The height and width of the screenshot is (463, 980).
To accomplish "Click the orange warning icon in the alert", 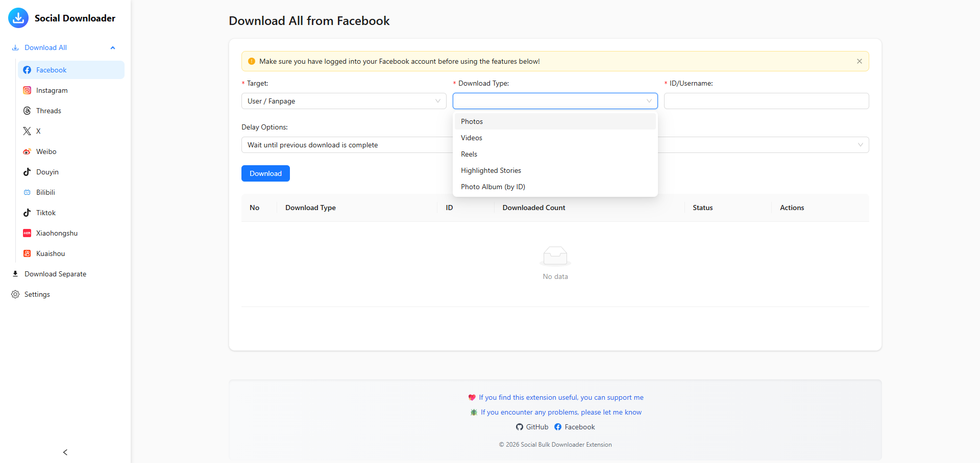I will [252, 61].
